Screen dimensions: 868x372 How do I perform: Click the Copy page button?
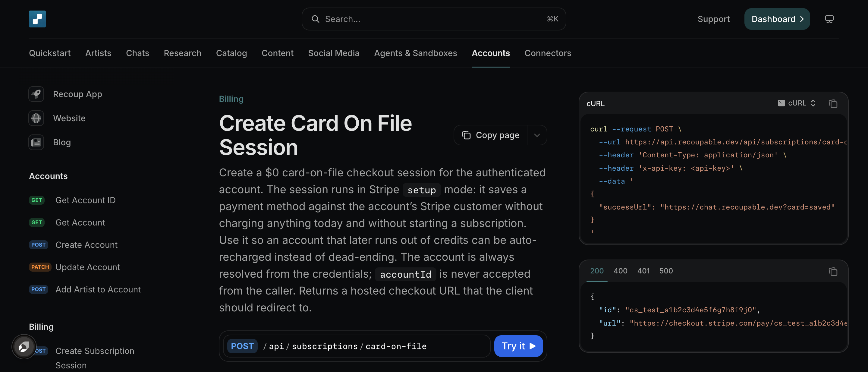point(490,135)
